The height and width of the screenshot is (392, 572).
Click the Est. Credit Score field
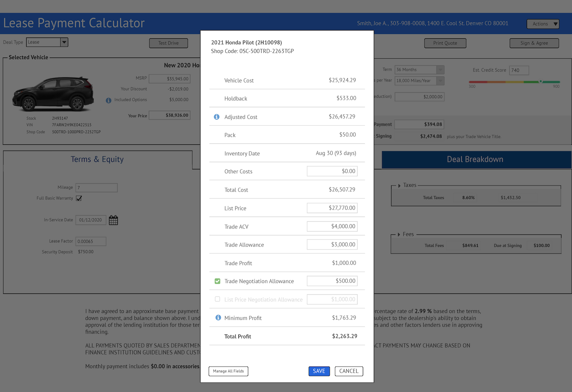519,70
